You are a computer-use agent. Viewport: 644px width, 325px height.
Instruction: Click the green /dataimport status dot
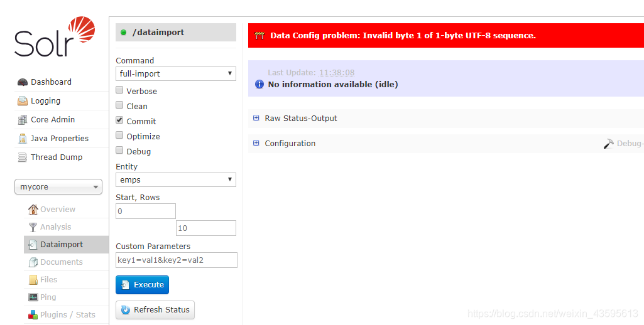(x=123, y=33)
